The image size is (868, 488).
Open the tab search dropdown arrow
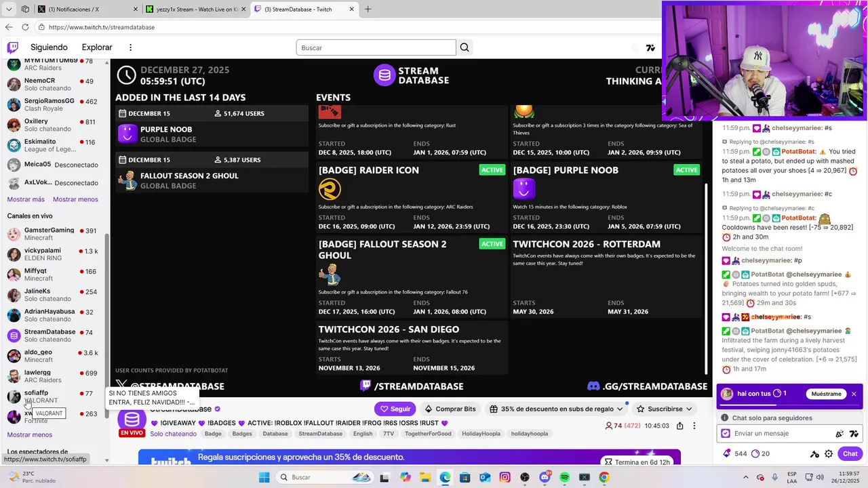click(x=9, y=9)
